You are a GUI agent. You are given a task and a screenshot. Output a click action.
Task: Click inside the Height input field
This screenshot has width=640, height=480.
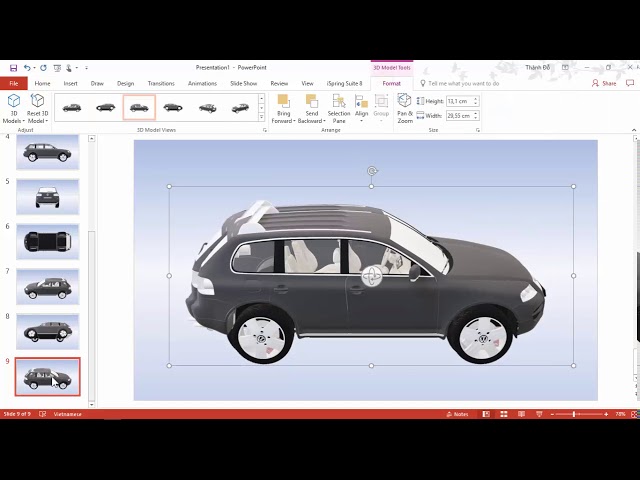click(458, 101)
